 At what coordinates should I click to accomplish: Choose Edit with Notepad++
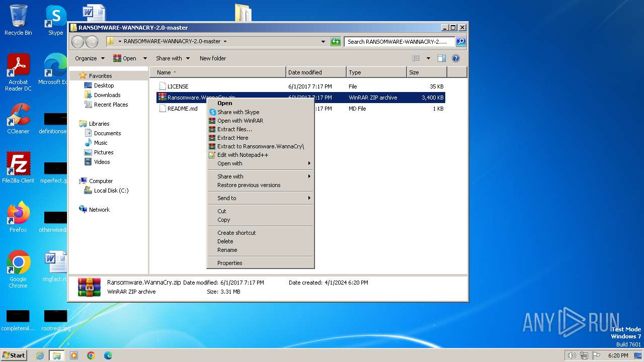tap(261, 155)
